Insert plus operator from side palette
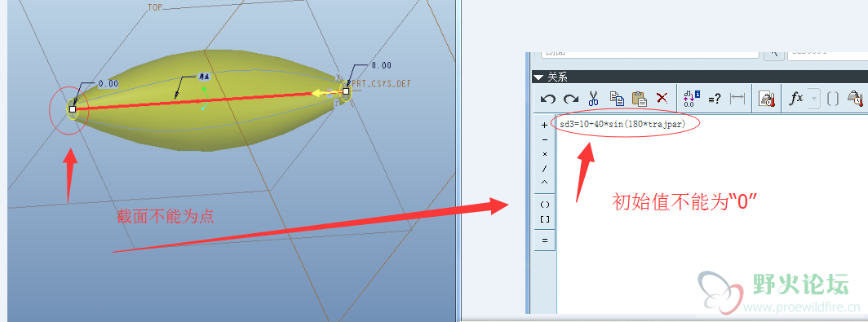868x322 pixels. click(545, 126)
